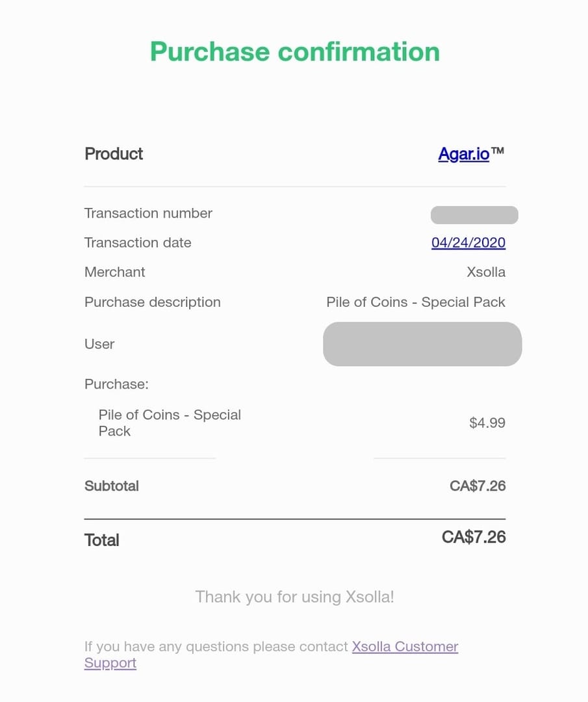
Task: Click the Purchase description label
Action: click(x=153, y=302)
